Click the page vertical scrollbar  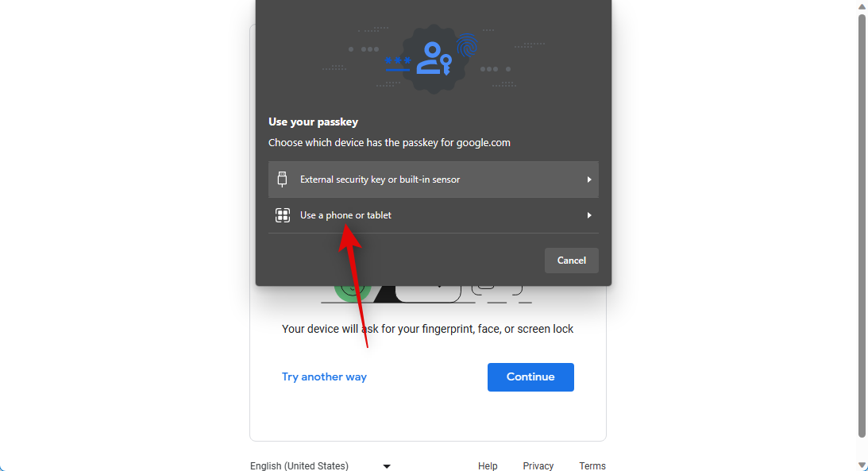click(x=862, y=226)
